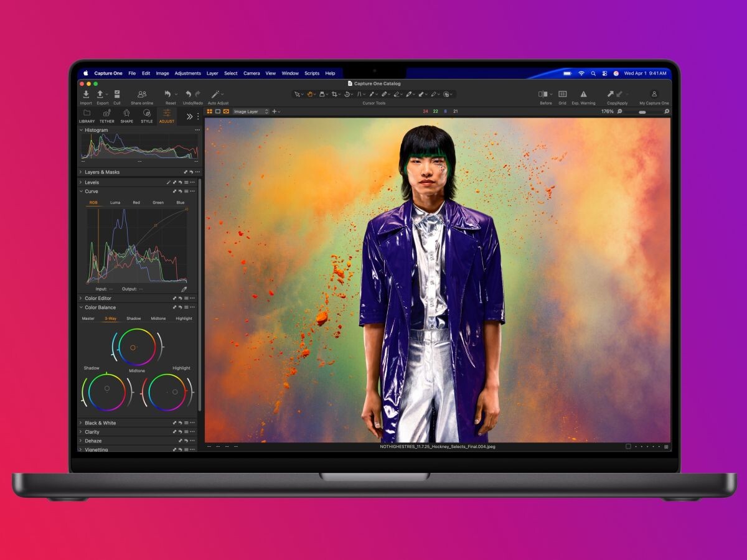Screen dimensions: 747x560
Task: Open My Capture One account icon
Action: tap(654, 94)
